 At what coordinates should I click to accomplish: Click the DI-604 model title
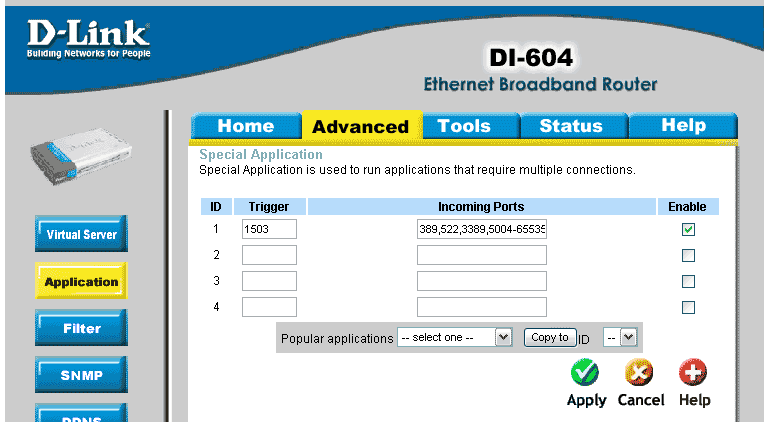point(531,58)
